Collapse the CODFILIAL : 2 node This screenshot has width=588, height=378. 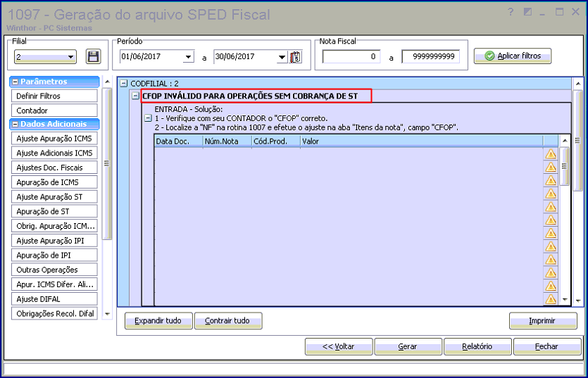click(x=124, y=83)
